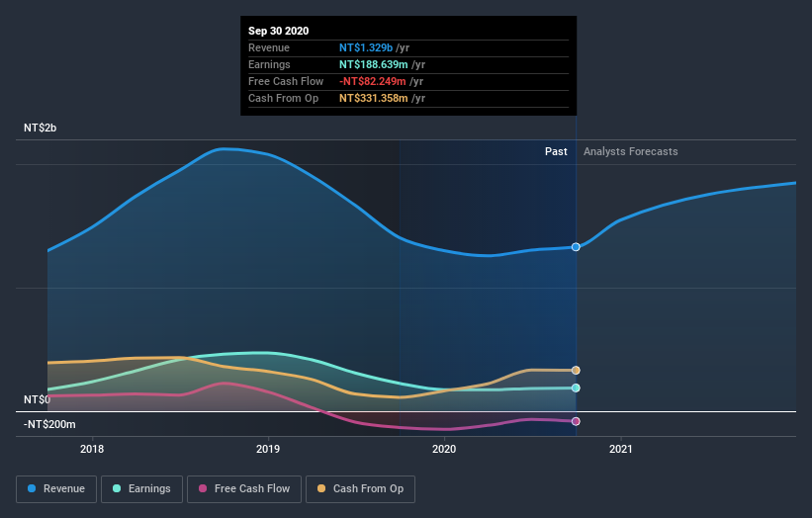This screenshot has width=812, height=518.
Task: Click the blue Revenue data point marker
Action: pos(576,247)
